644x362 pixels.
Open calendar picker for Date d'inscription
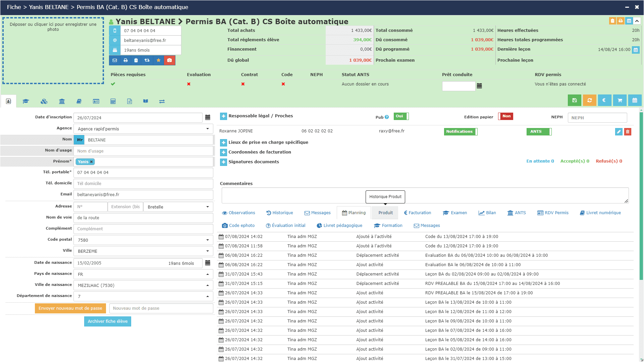tap(208, 118)
